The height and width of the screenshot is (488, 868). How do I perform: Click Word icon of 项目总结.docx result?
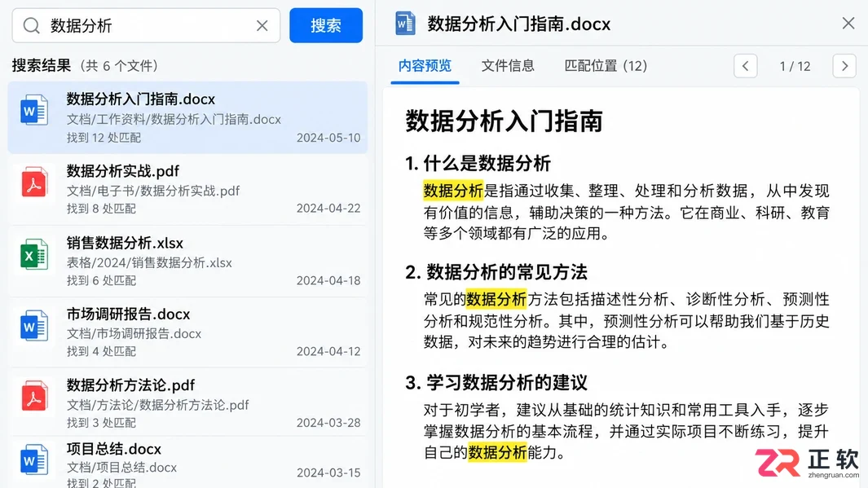coord(34,459)
